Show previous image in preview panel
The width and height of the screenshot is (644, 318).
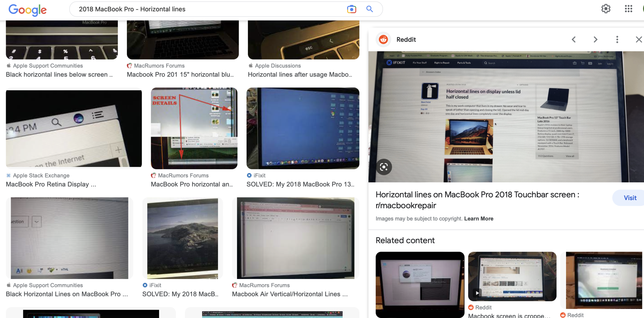(574, 39)
